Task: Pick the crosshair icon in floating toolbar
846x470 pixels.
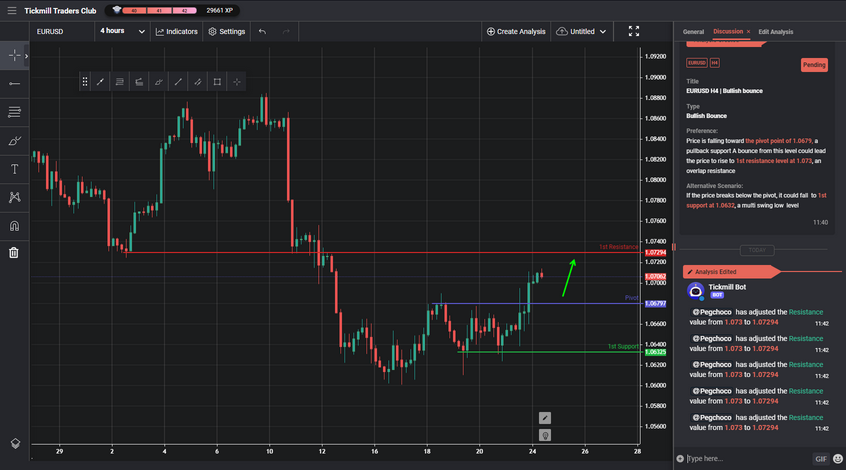Action: [x=237, y=82]
